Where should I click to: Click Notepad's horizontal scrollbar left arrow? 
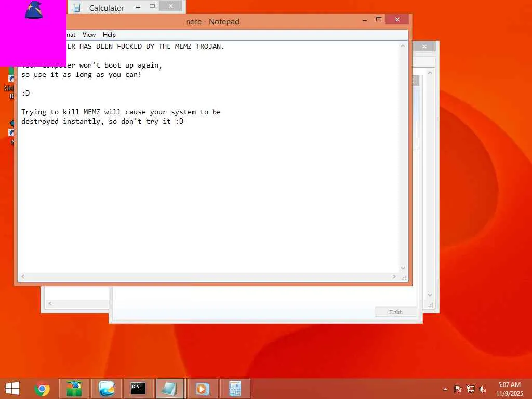(23, 277)
